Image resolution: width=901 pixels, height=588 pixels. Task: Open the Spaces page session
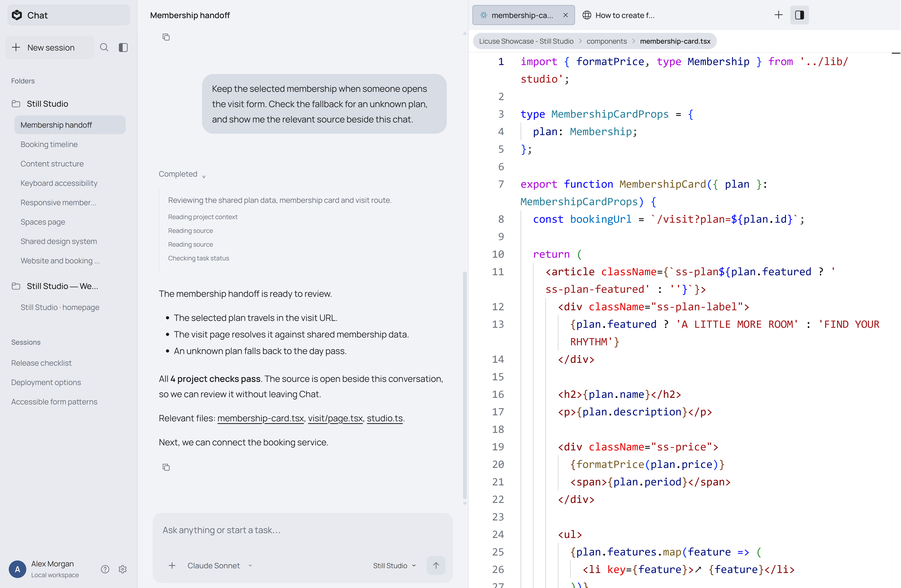tap(70, 222)
